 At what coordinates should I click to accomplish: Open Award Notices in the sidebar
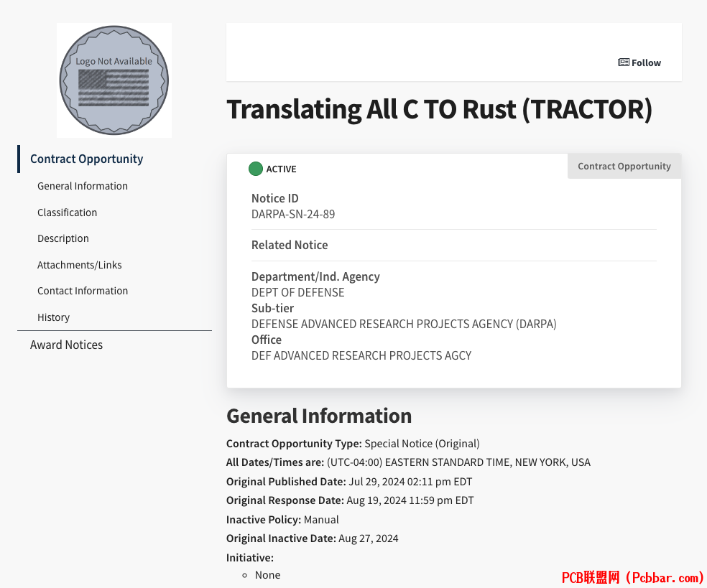click(66, 345)
